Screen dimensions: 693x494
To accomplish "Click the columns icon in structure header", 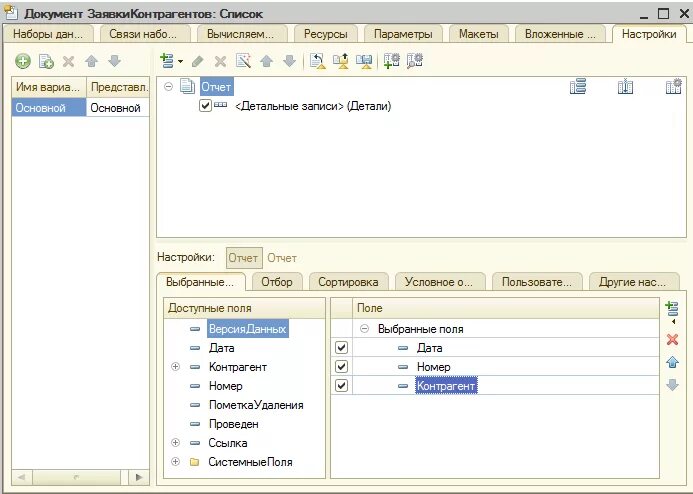I will [625, 86].
